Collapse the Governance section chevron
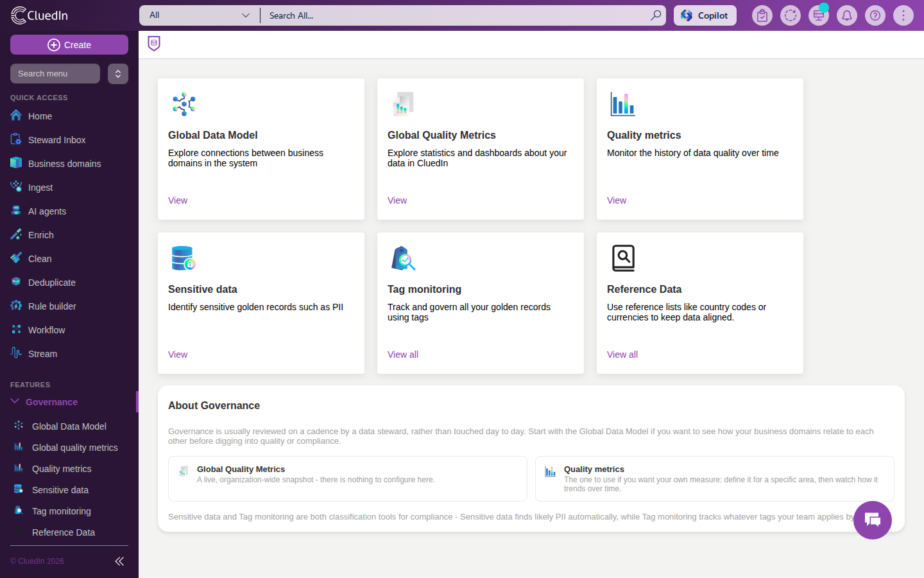The image size is (924, 578). [15, 401]
